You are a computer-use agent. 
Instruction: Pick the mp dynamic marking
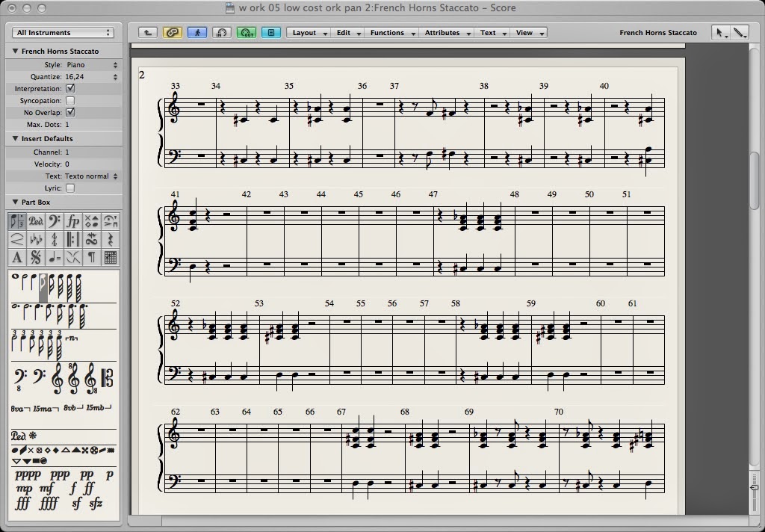(24, 489)
